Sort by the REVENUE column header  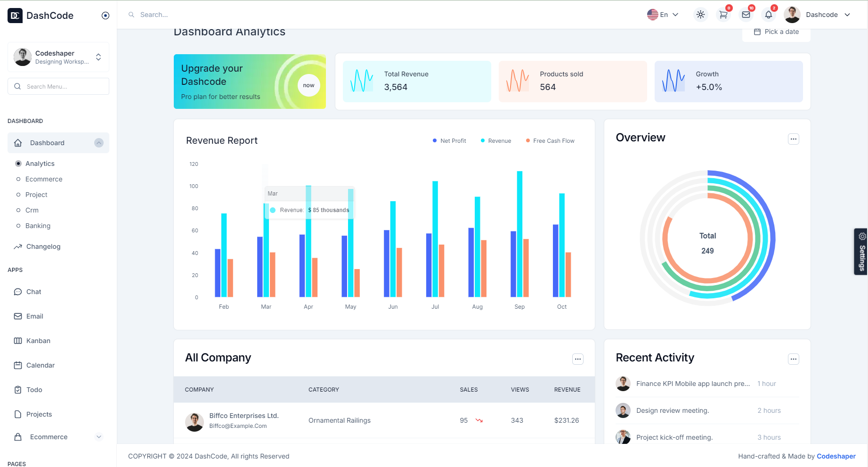(x=567, y=390)
